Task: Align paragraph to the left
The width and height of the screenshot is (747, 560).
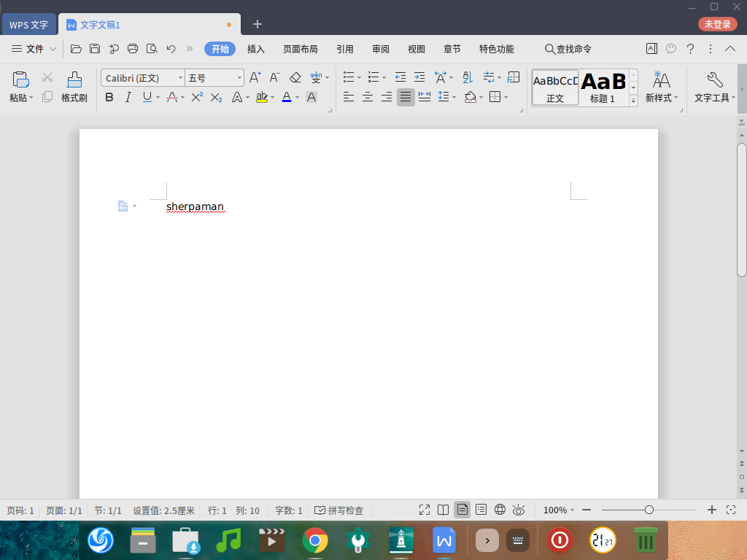Action: (x=348, y=97)
